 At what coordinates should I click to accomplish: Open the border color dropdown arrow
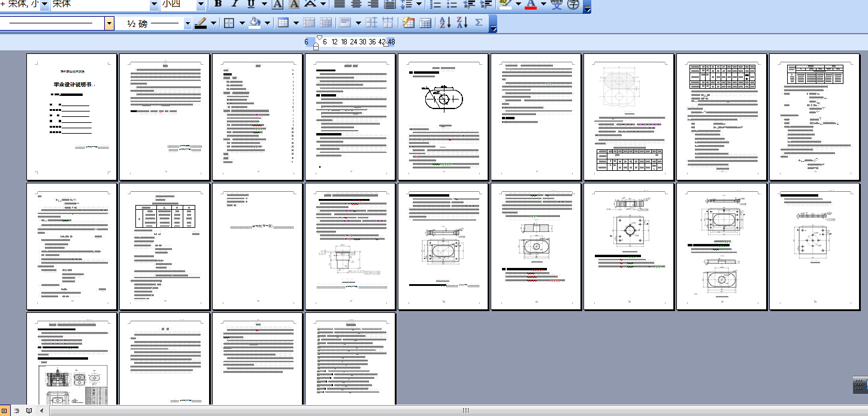[213, 23]
